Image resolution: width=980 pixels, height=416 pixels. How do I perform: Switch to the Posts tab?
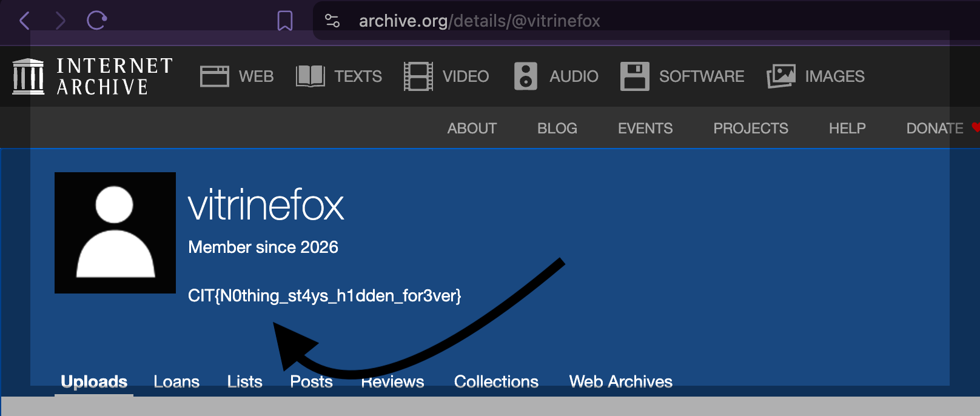pos(311,381)
